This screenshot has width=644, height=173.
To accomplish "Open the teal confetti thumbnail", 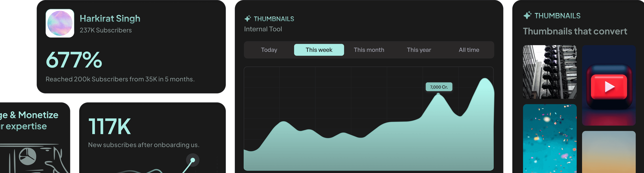I will [x=550, y=138].
